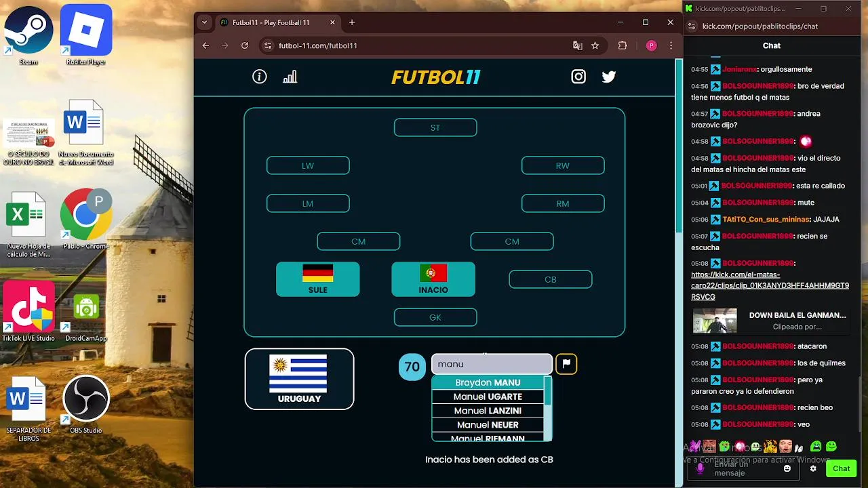868x488 pixels.
Task: Select the ST position slot
Action: tap(435, 127)
